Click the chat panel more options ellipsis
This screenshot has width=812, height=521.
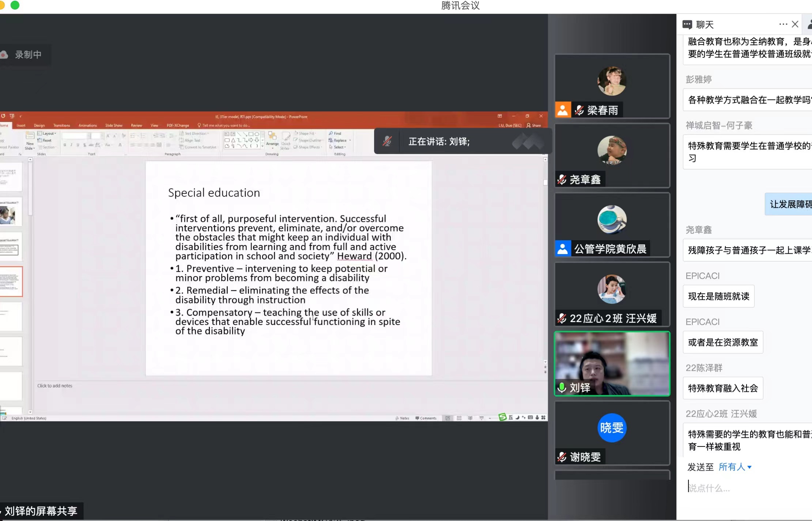point(783,24)
